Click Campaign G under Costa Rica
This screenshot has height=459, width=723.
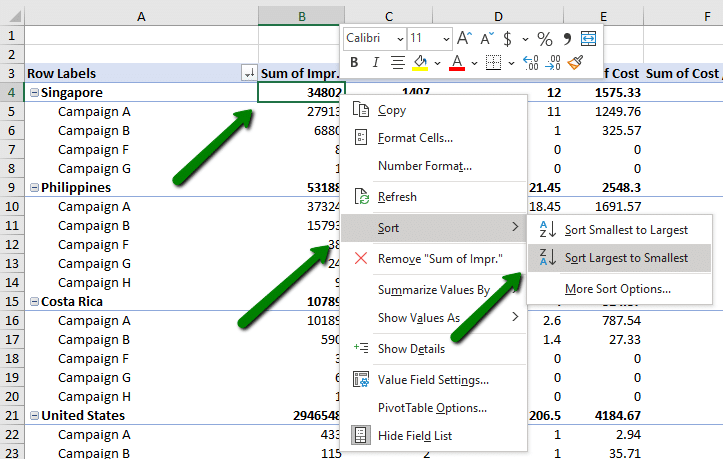point(94,377)
